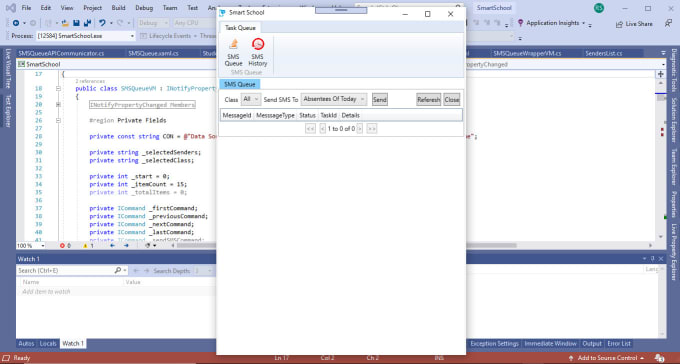Screen dimensions: 680x364
Task: Open the document tabs overflow dropdown
Action: pos(663,53)
